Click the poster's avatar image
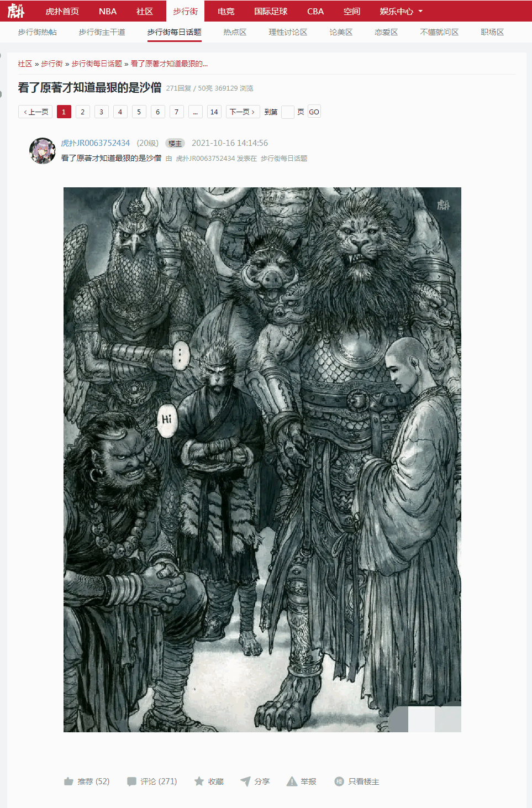The image size is (532, 808). [43, 151]
